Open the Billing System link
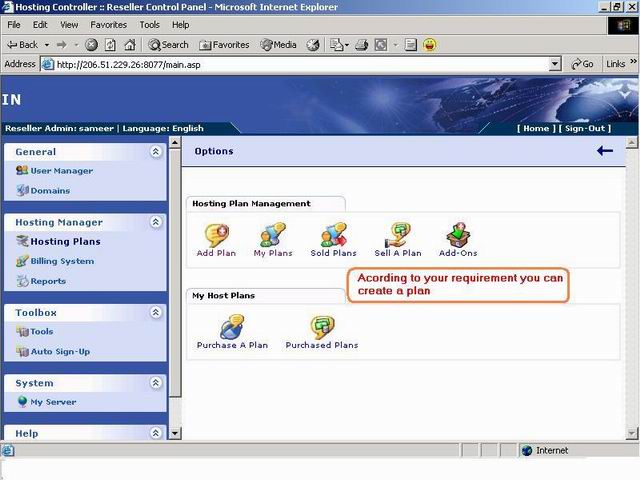 (x=62, y=261)
